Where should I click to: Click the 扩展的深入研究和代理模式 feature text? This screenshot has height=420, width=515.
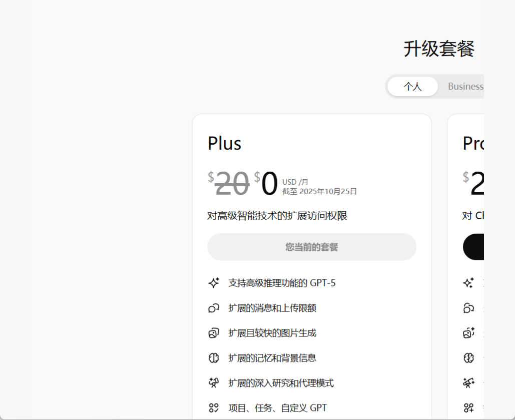(281, 383)
